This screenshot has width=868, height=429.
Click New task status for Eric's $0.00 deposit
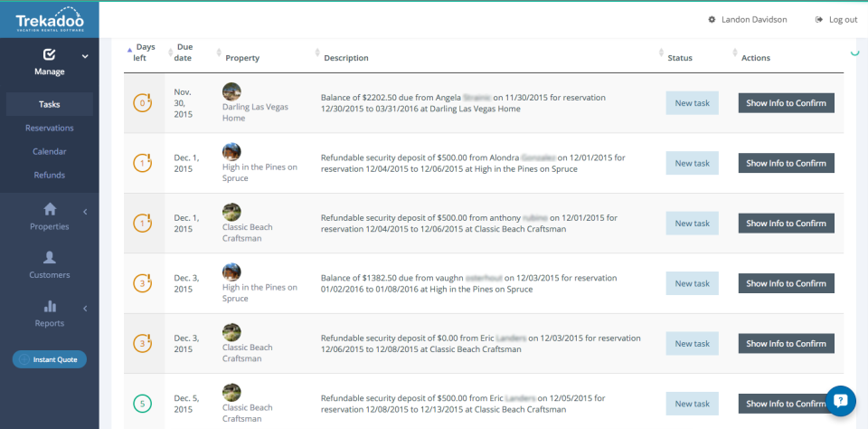click(x=692, y=344)
